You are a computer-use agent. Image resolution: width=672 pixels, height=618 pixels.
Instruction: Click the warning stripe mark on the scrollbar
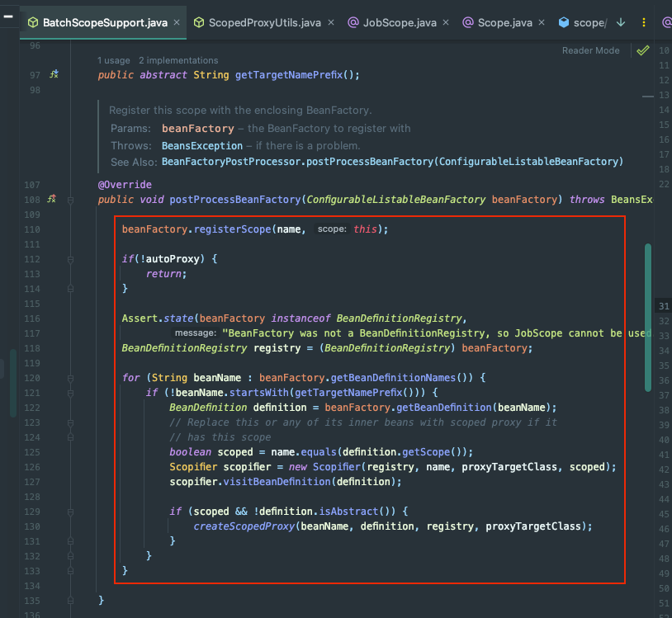(647, 97)
